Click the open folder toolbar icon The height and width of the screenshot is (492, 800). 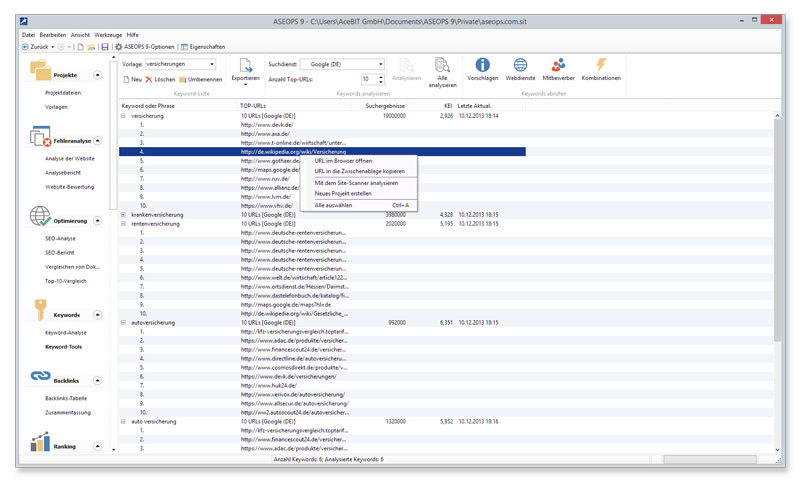pos(91,47)
